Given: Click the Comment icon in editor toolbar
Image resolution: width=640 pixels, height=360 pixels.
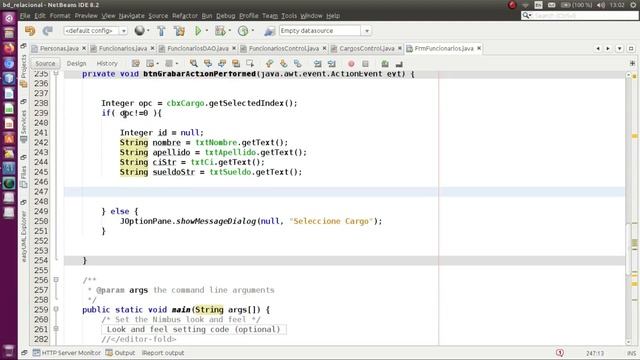Looking at the screenshot, I should pos(385,64).
